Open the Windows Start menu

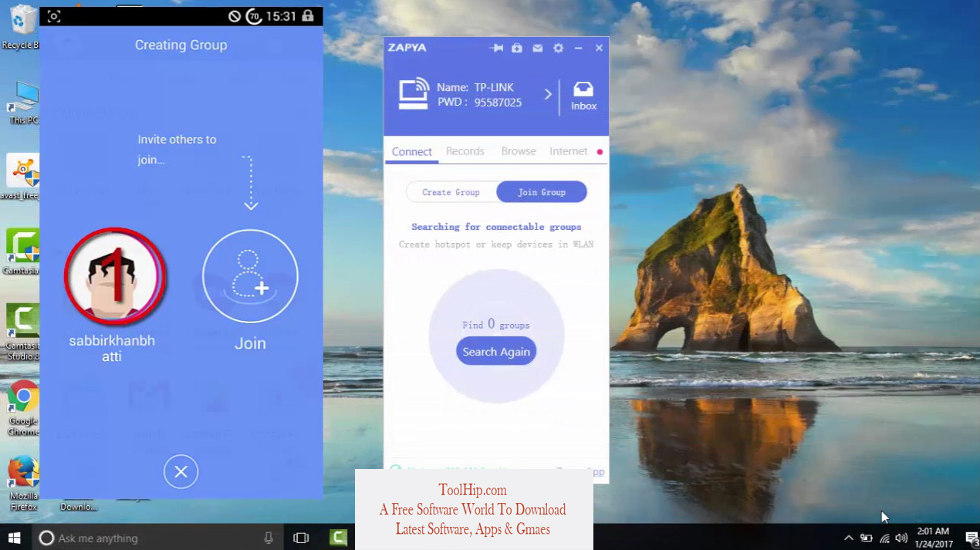point(14,538)
